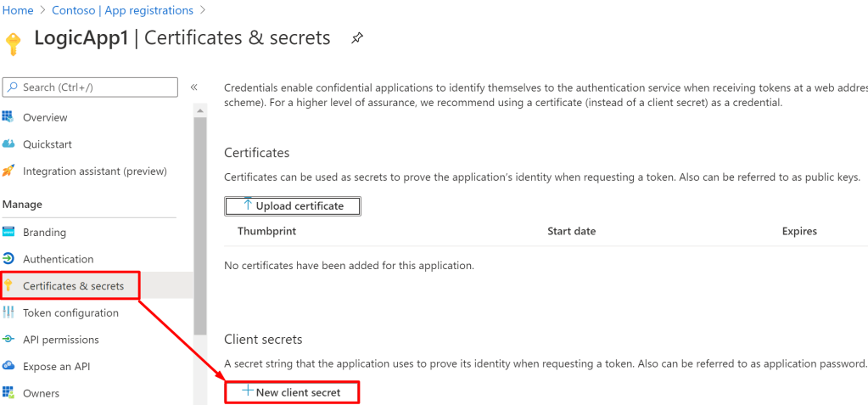Click the pin icon beside the page title
Screen dimensions: 868x405
(357, 38)
